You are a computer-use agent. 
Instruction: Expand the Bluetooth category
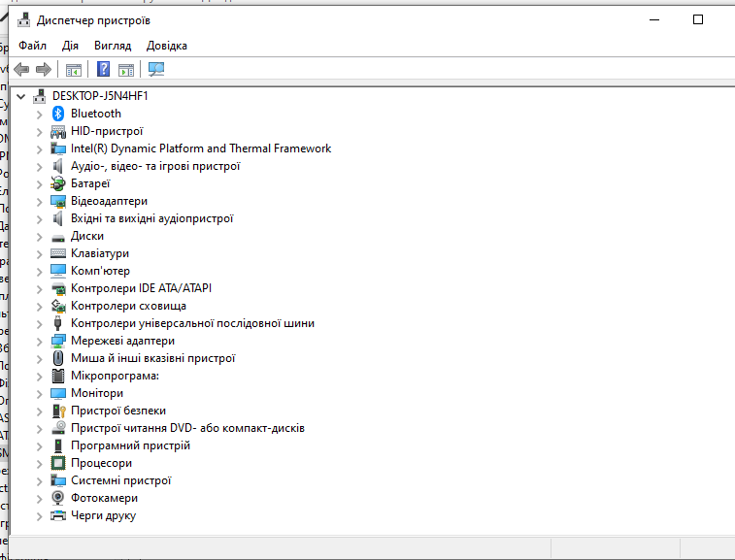click(x=40, y=115)
